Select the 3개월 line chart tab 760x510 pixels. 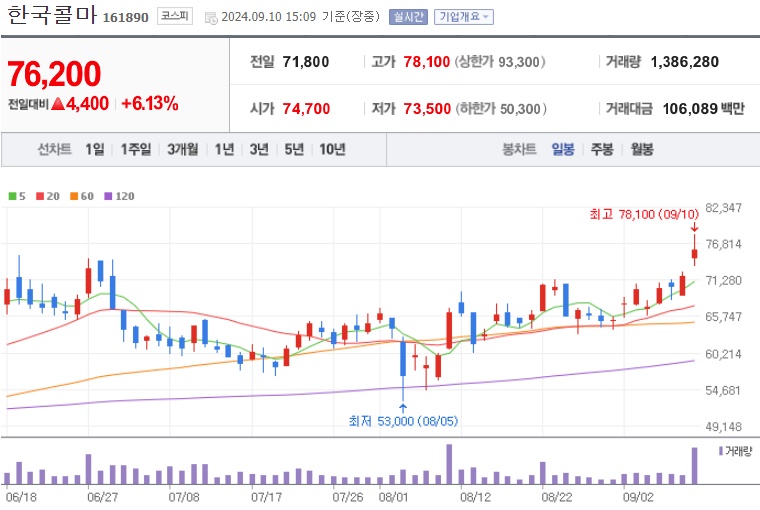pyautogui.click(x=183, y=149)
